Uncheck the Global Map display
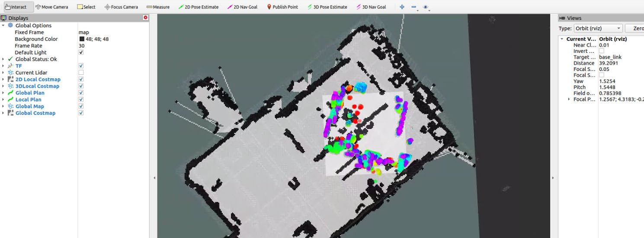The height and width of the screenshot is (238, 644). [x=81, y=106]
